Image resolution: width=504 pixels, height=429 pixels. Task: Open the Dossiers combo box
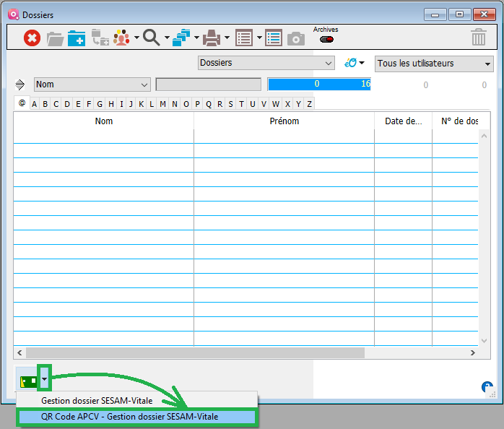click(266, 64)
